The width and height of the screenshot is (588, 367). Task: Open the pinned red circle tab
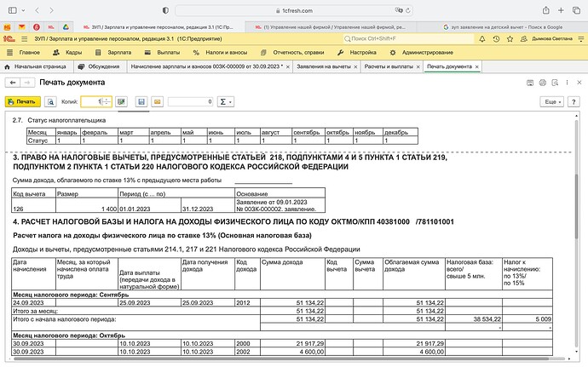click(37, 27)
